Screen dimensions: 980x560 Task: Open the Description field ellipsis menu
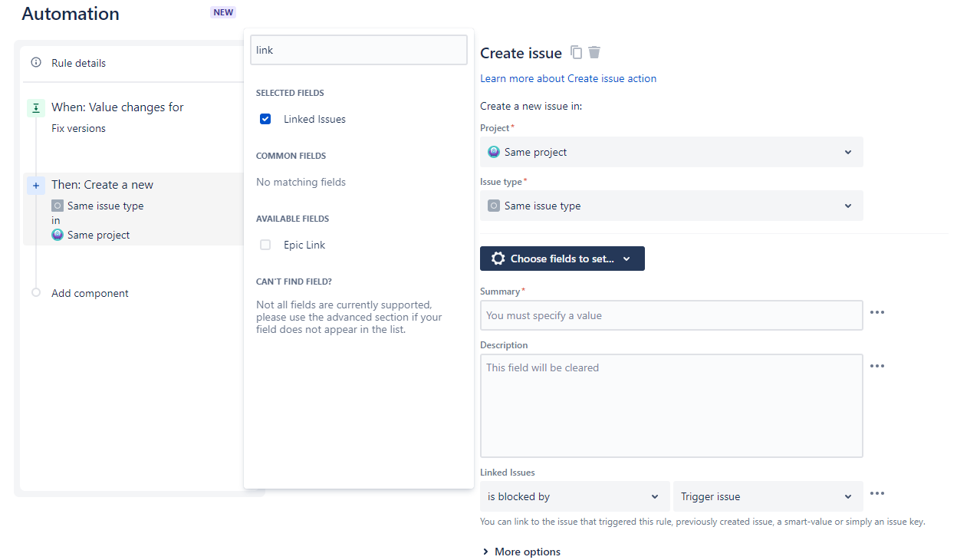[877, 366]
